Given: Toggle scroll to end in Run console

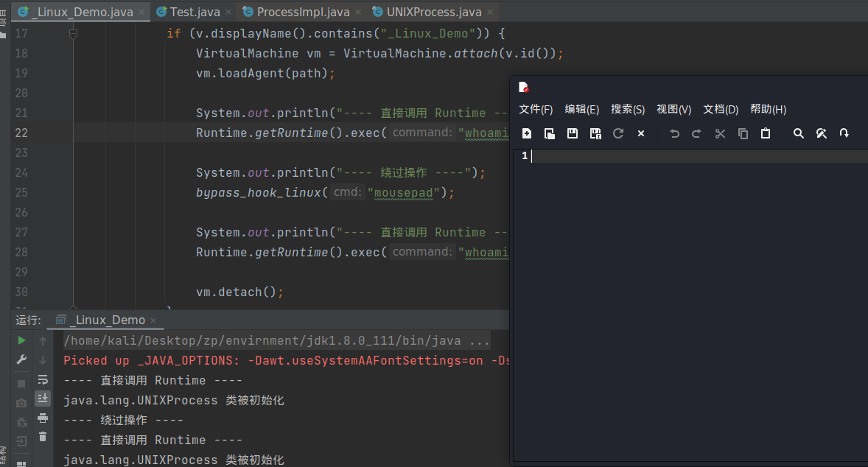Looking at the screenshot, I should click(43, 398).
